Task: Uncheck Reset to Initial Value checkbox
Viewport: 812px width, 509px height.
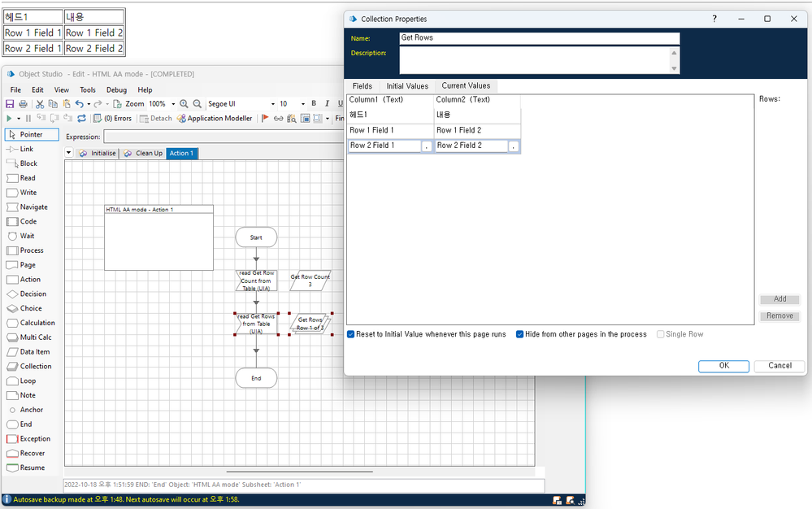Action: click(351, 334)
